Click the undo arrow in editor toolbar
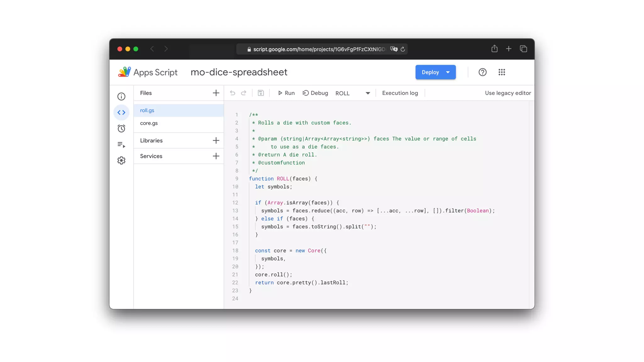The height and width of the screenshot is (362, 644). tap(232, 93)
